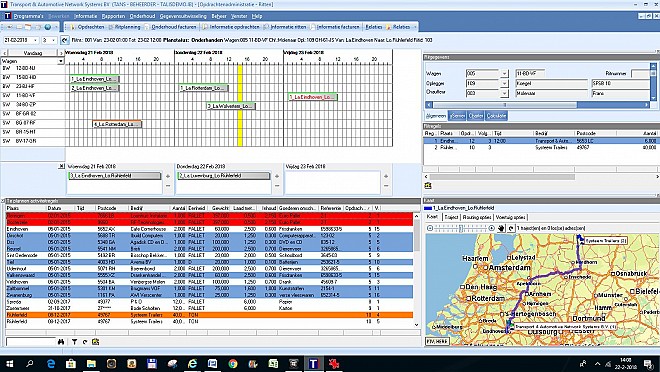Screen dimensions: 660x372
Task: Click plus button beside Donderdag 22 Feb box
Action: point(277,176)
